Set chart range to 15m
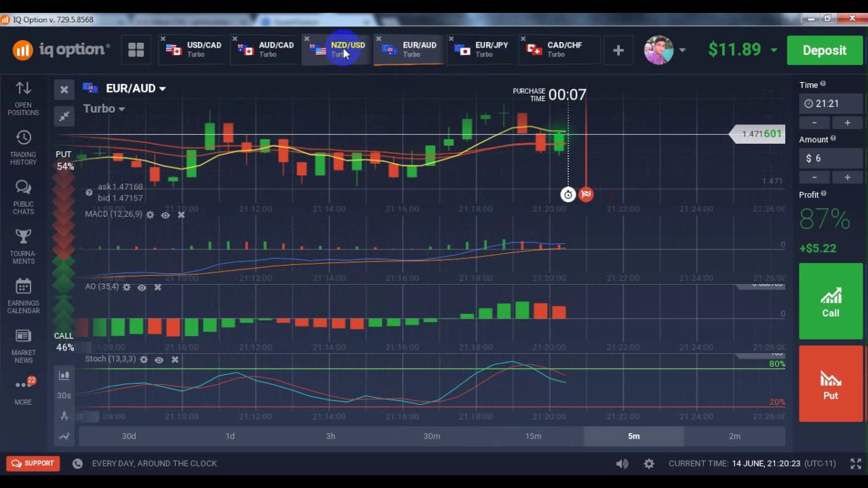 pos(533,436)
